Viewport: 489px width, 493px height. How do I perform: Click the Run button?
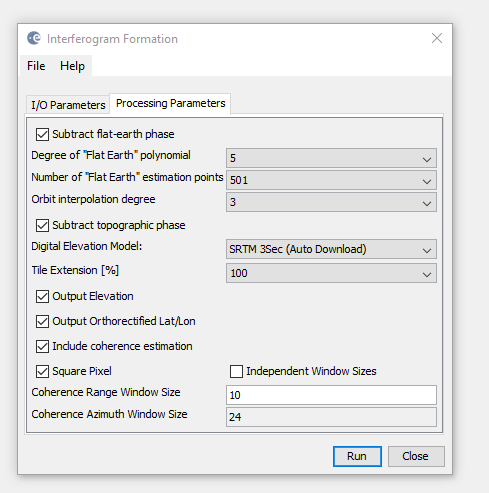point(357,456)
